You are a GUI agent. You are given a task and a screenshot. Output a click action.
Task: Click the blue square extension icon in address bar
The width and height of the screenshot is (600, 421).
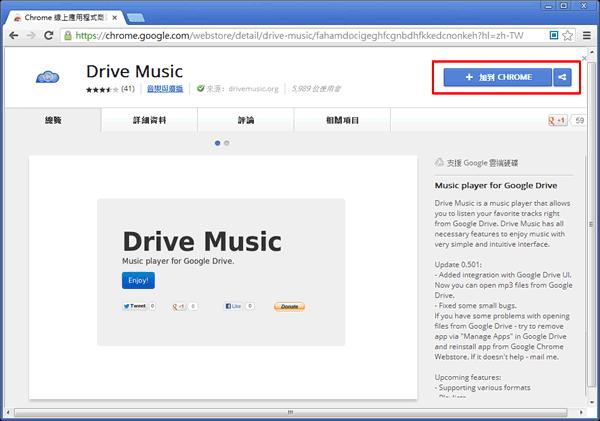point(553,35)
